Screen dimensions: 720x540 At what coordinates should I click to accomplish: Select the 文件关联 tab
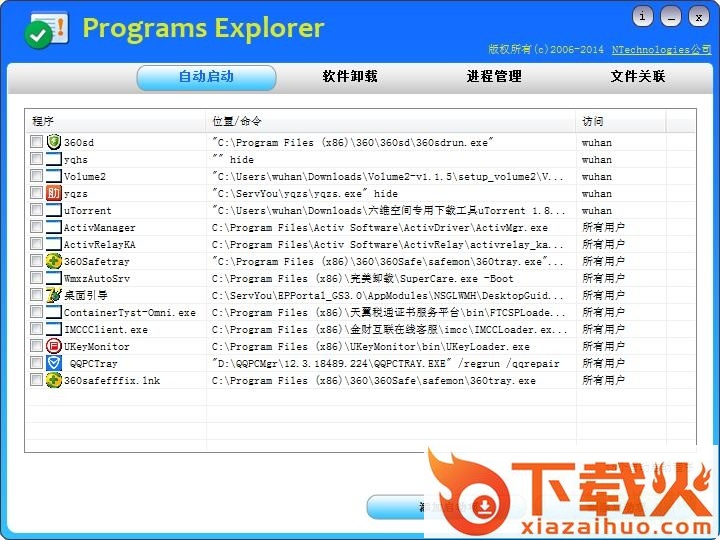point(638,77)
